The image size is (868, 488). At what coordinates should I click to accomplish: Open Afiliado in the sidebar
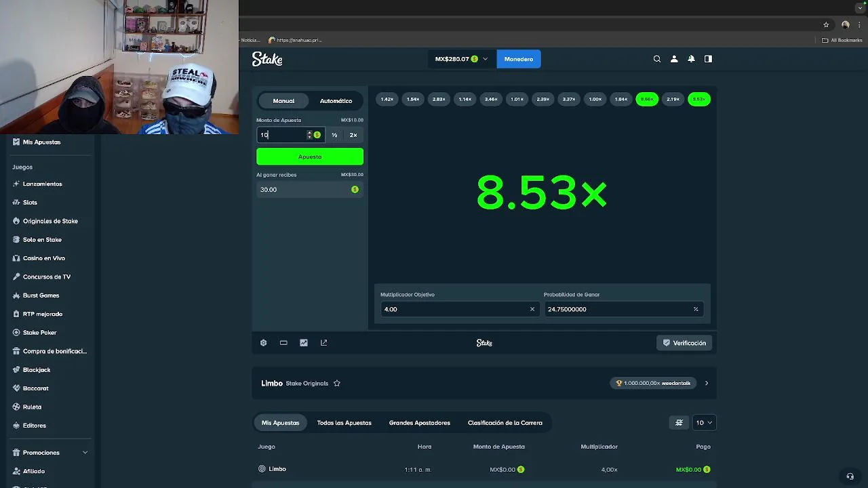[33, 472]
